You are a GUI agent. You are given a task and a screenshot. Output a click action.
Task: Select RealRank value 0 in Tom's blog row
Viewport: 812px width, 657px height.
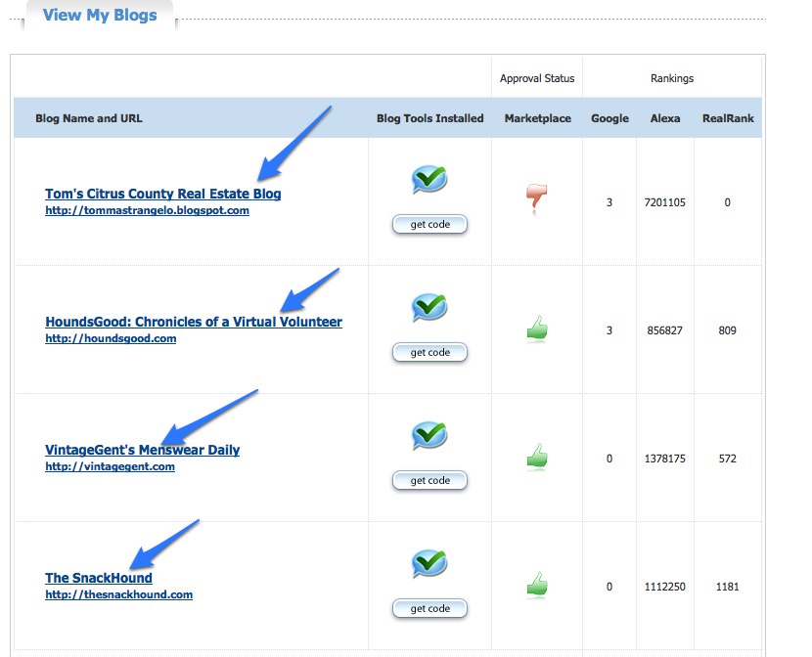pos(728,202)
